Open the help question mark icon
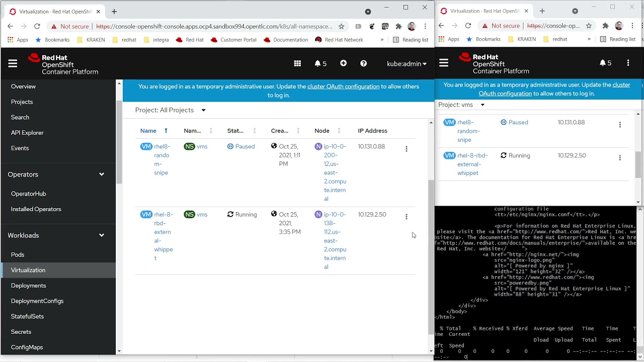This screenshot has height=362, width=644. click(x=363, y=63)
